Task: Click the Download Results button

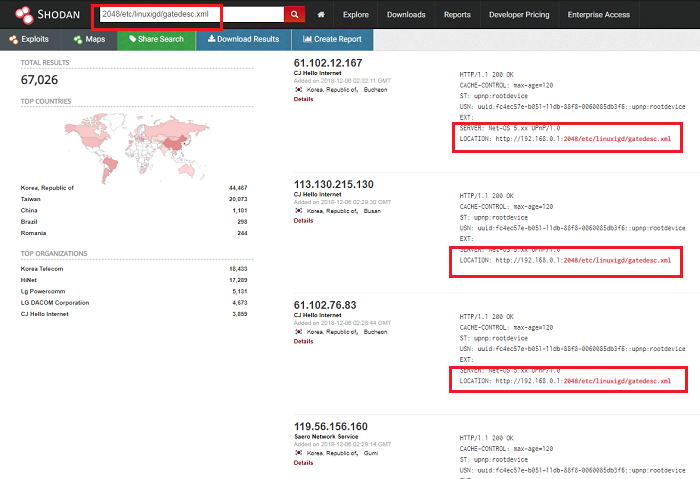Action: pyautogui.click(x=243, y=39)
